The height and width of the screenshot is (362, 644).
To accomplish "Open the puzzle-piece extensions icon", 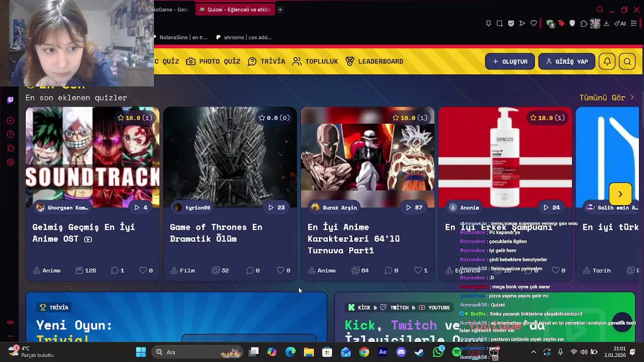I will tap(584, 24).
